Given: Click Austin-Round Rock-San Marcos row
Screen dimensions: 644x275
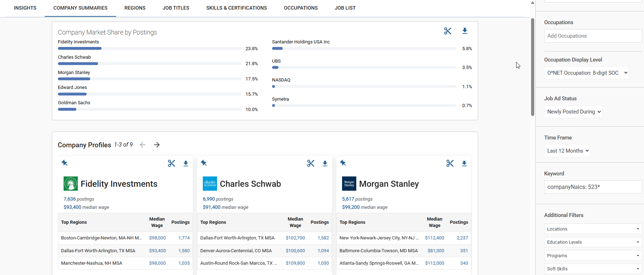Looking at the screenshot, I should (x=265, y=263).
